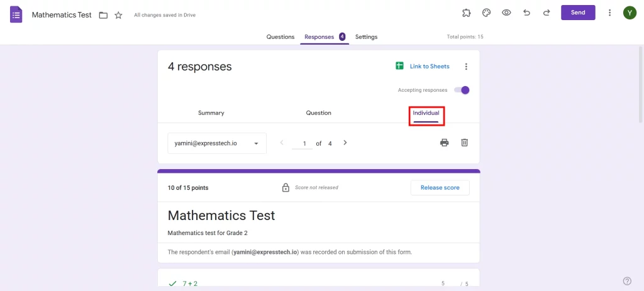Image resolution: width=644 pixels, height=291 pixels.
Task: Click the '7 + 2' question text
Action: 190,283
